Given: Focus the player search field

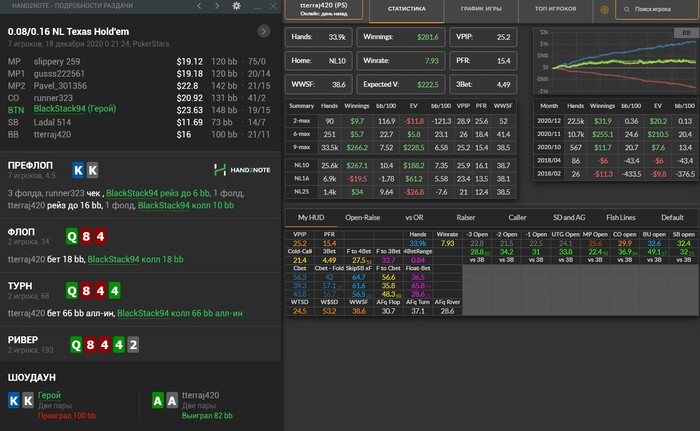Looking at the screenshot, I should pos(656,9).
